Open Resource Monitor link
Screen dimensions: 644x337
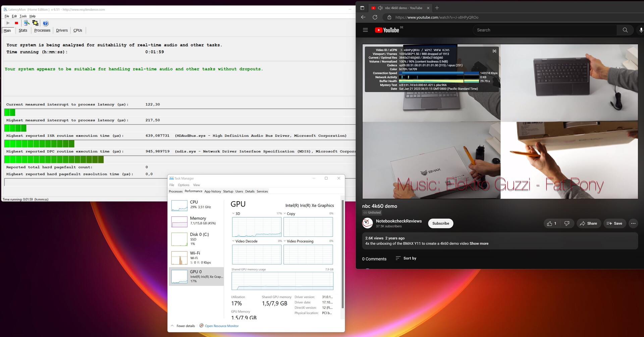point(222,326)
